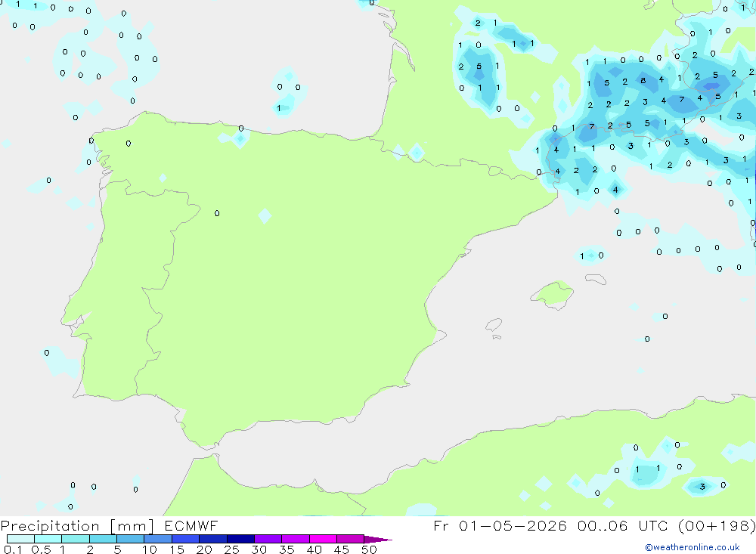Click the Precipitation [mm] title label
756x554 pixels.
[77, 526]
